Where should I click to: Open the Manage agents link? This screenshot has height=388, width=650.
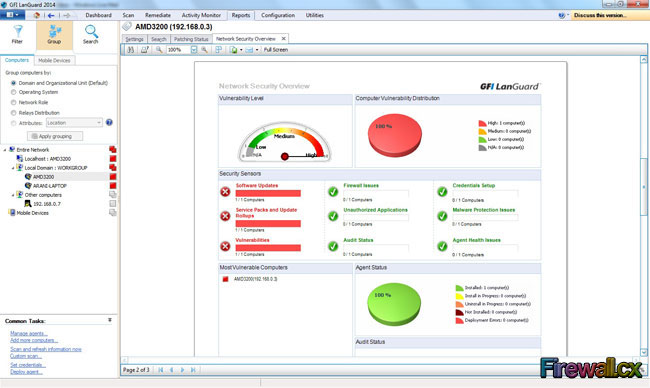pos(29,333)
